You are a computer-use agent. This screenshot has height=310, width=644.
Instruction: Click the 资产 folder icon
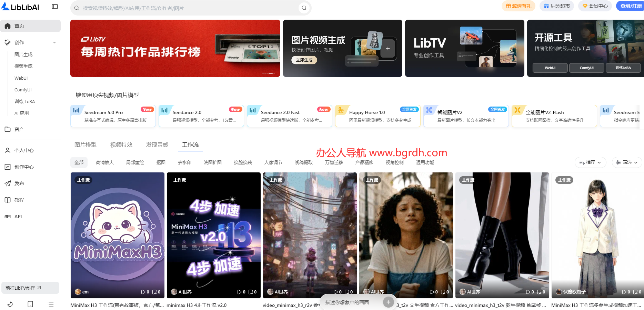pyautogui.click(x=8, y=129)
